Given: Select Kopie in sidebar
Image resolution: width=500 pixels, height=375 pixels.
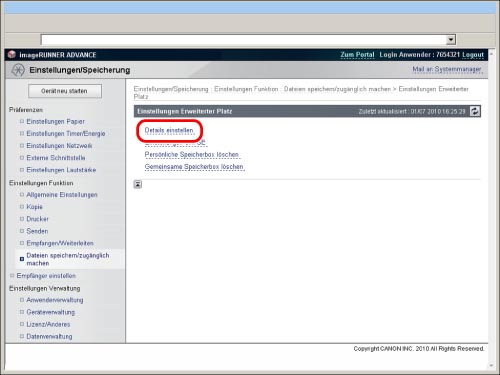Looking at the screenshot, I should point(34,207).
